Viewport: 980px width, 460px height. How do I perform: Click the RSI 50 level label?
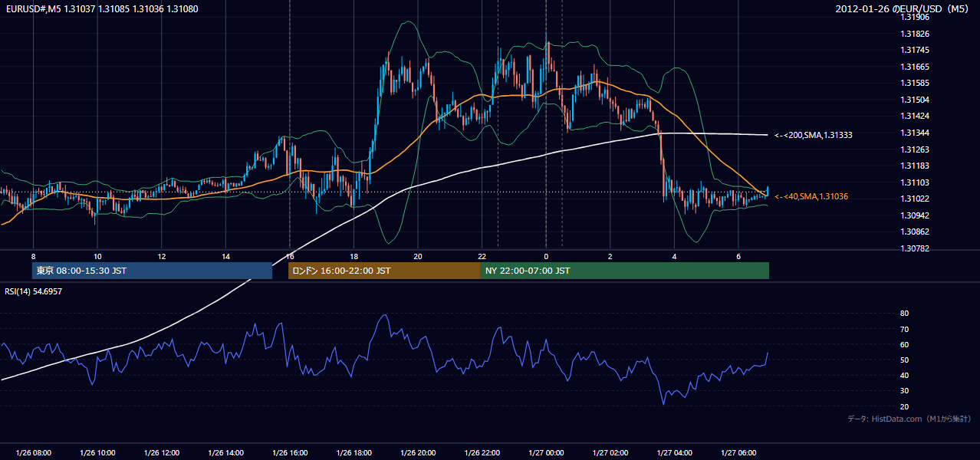tap(904, 360)
